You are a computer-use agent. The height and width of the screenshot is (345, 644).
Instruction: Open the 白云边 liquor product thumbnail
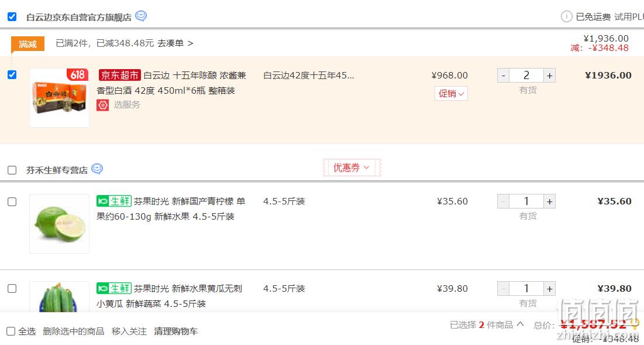60,98
